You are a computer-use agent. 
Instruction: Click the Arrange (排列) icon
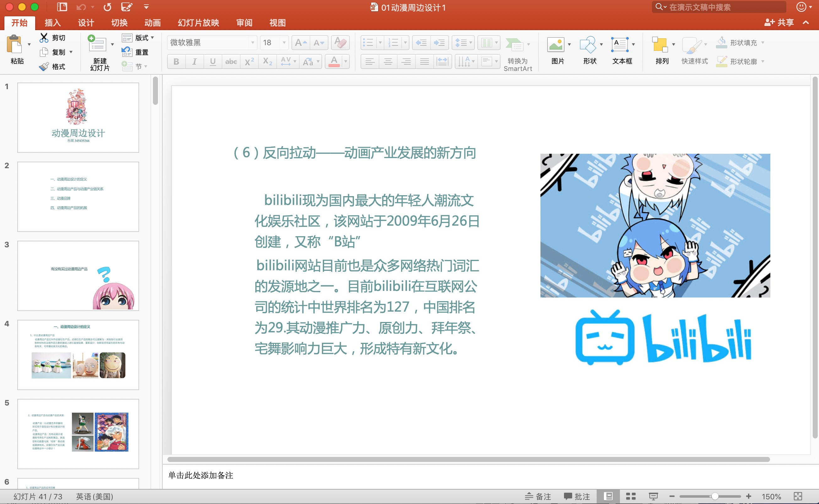click(x=659, y=45)
